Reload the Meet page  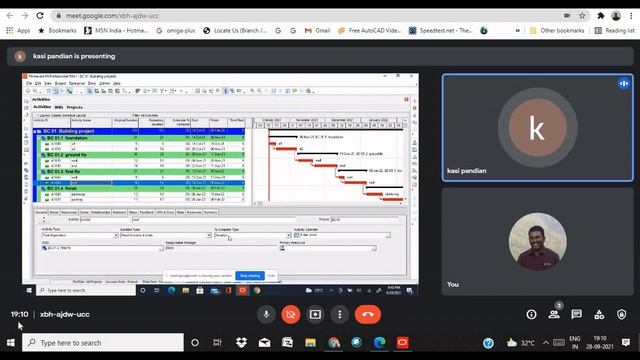pos(40,16)
